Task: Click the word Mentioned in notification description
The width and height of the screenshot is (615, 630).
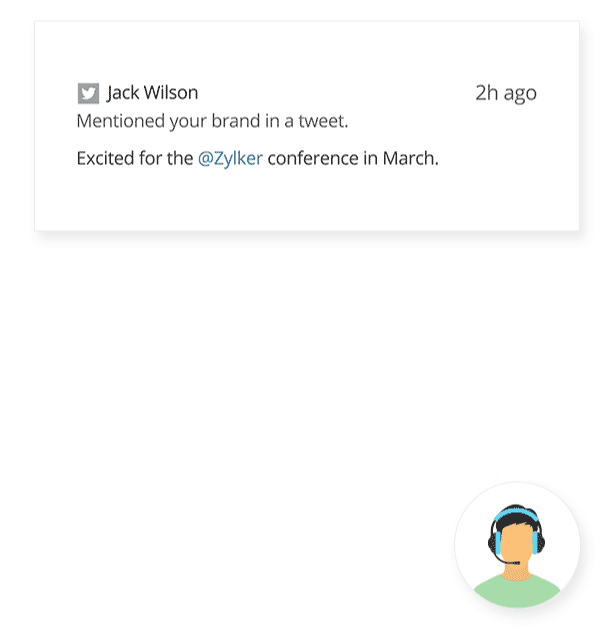Action: (121, 121)
